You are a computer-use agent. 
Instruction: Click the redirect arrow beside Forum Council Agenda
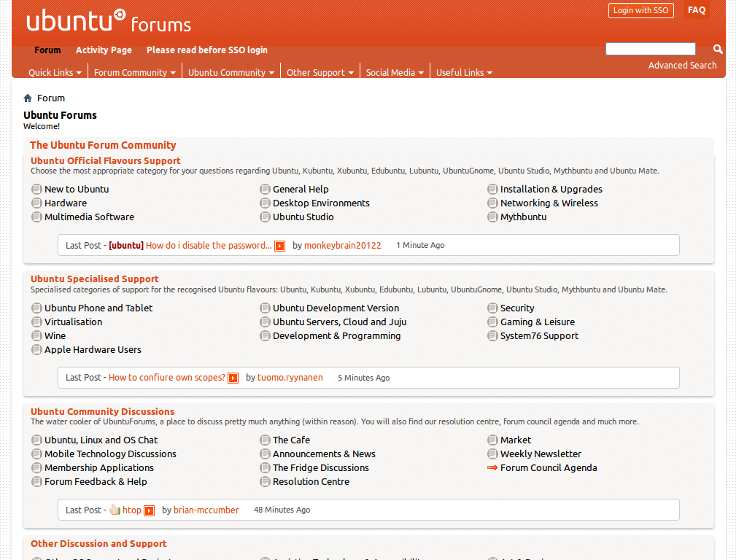[493, 467]
